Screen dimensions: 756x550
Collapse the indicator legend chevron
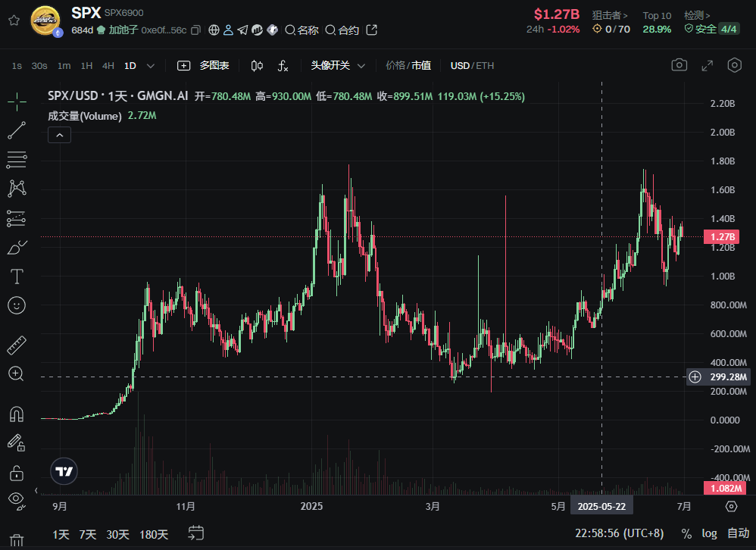point(59,136)
